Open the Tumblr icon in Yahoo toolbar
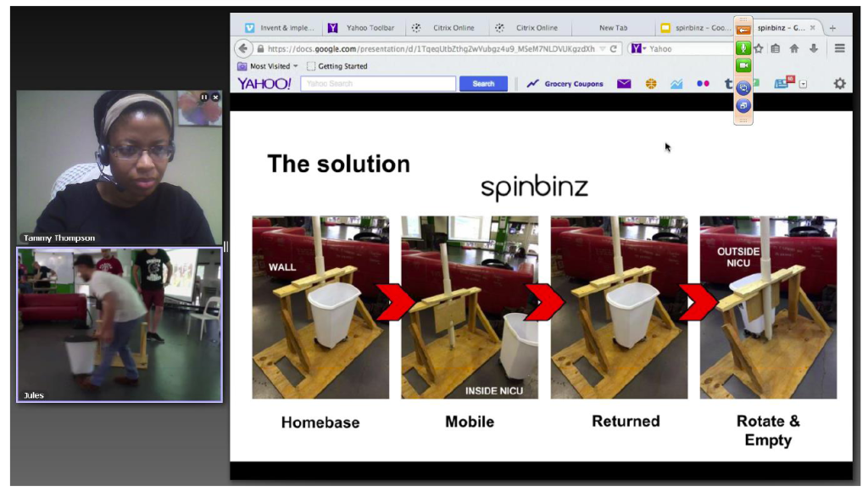The height and width of the screenshot is (492, 868). click(x=728, y=84)
